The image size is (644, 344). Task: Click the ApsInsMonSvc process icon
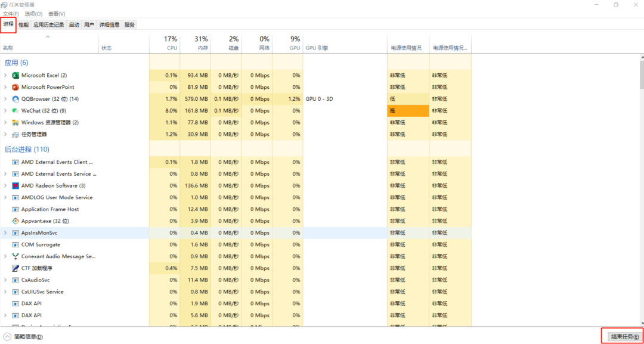tap(16, 233)
